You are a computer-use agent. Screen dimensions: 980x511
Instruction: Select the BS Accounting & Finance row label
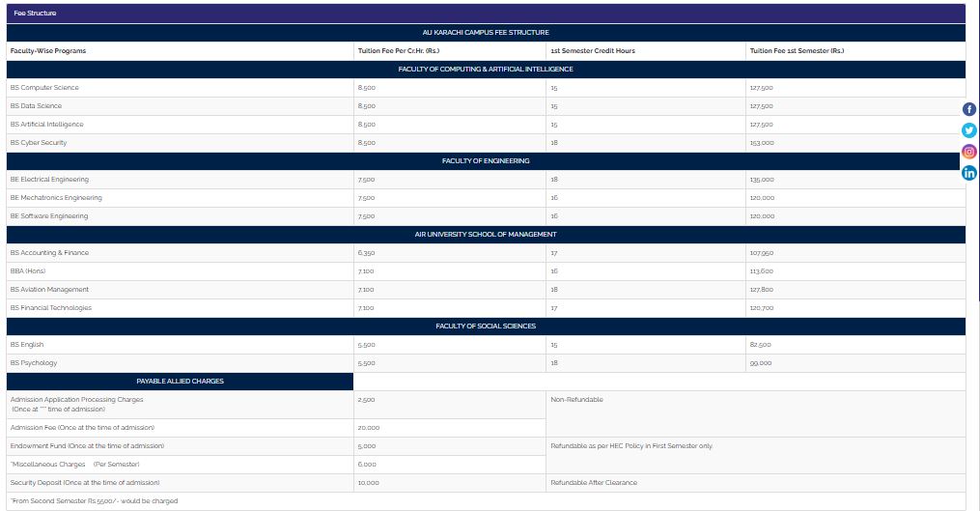click(49, 253)
